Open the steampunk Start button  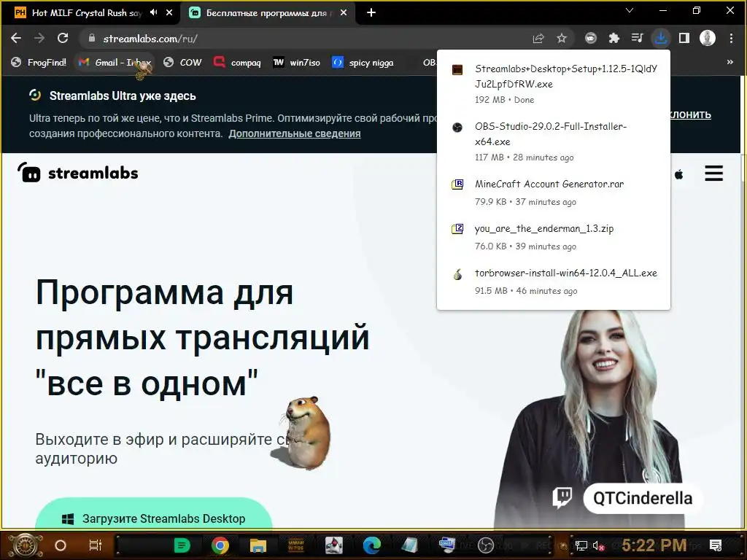(25, 545)
